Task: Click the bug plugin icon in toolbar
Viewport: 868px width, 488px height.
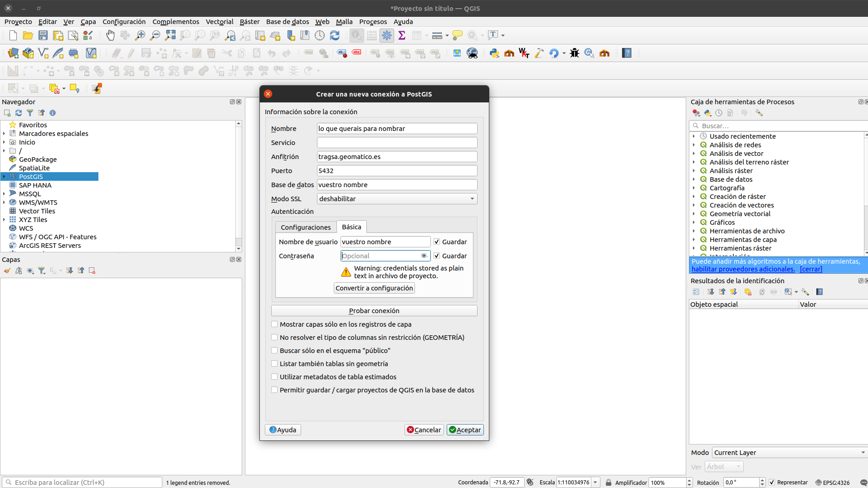Action: [575, 53]
